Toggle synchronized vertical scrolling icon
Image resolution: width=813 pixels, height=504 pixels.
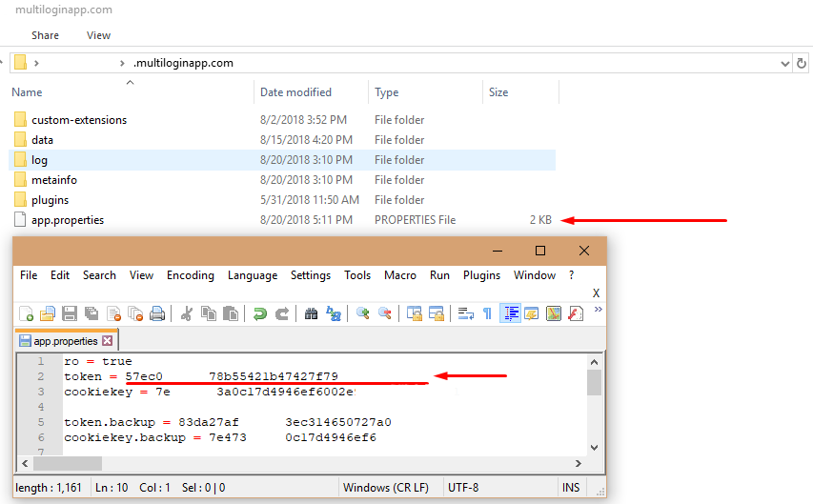[x=415, y=313]
